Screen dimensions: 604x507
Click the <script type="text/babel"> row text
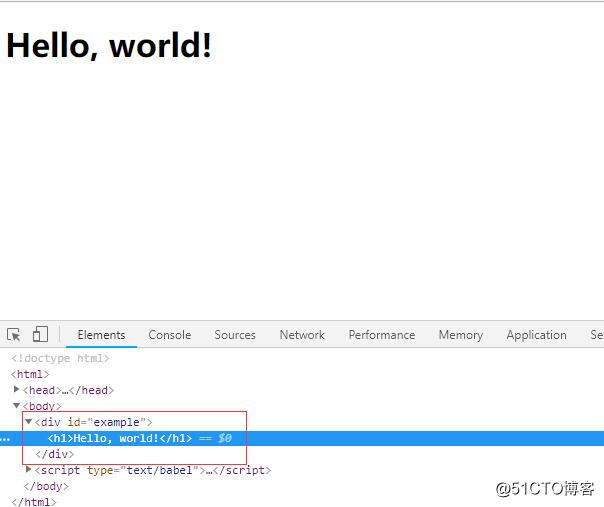[x=153, y=470]
